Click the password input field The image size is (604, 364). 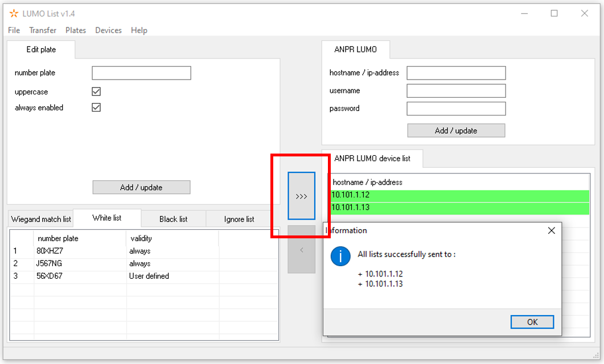click(456, 109)
